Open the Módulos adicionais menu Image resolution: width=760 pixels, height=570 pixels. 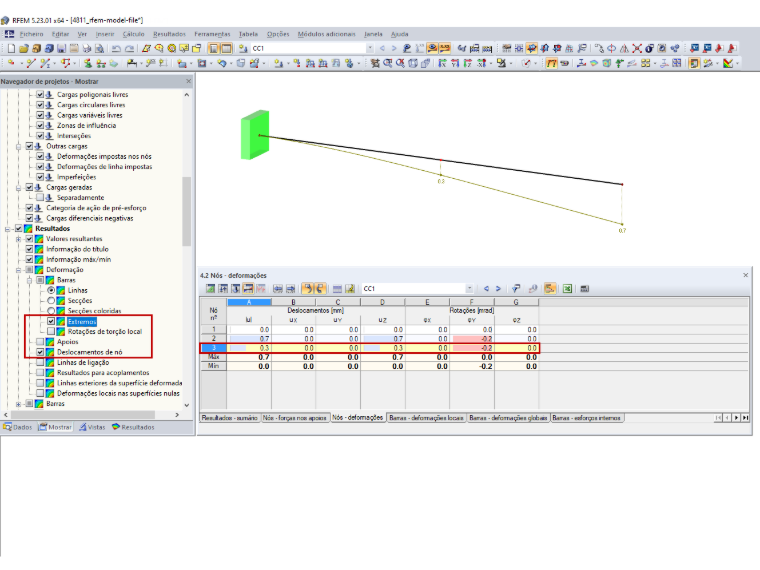[x=326, y=34]
